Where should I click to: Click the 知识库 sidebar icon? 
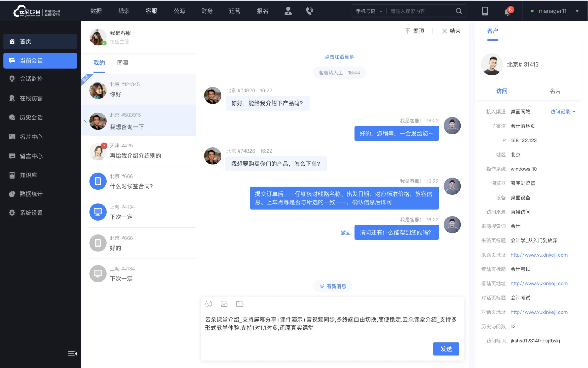pos(12,175)
